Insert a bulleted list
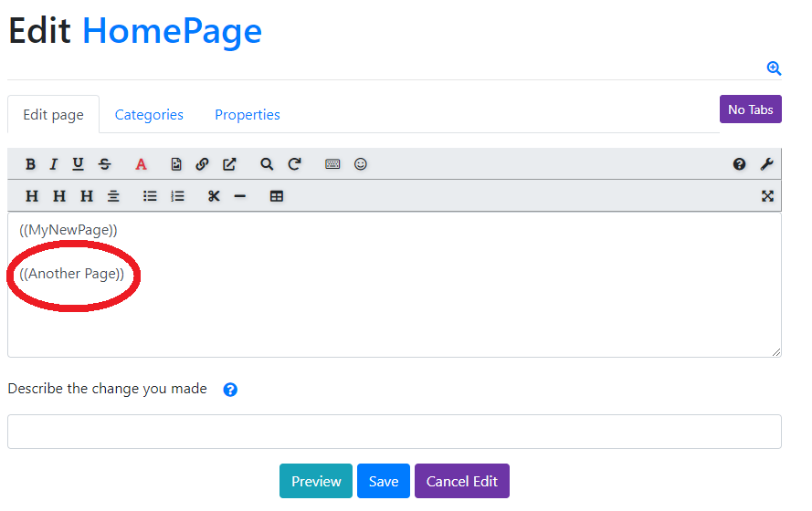 click(x=150, y=196)
